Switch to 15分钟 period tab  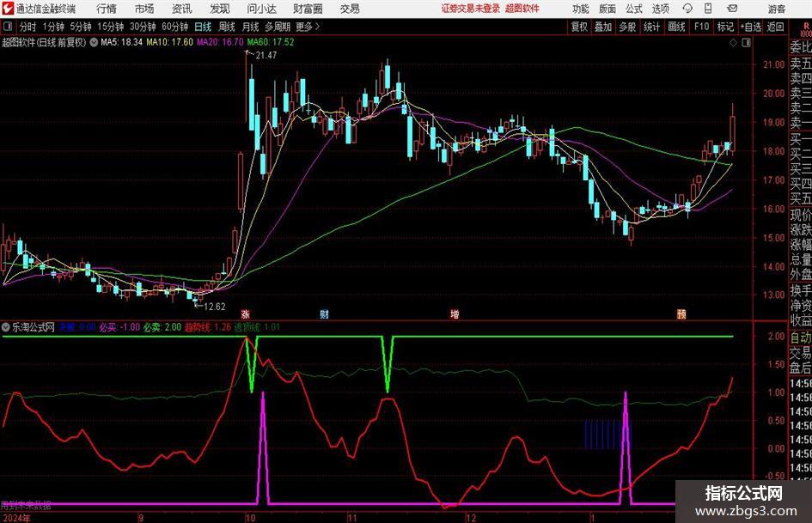110,27
